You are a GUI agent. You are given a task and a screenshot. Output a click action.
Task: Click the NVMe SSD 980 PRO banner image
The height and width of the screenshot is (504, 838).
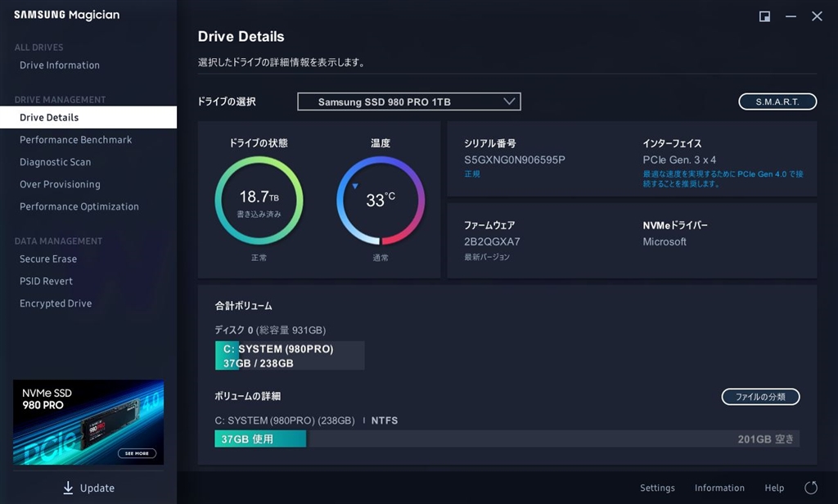click(88, 422)
